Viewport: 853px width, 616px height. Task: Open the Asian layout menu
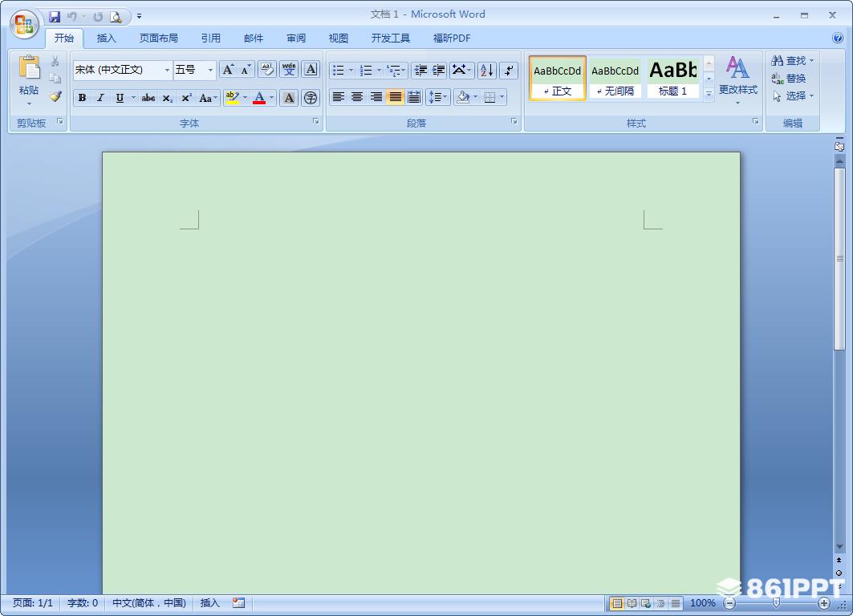tap(461, 70)
